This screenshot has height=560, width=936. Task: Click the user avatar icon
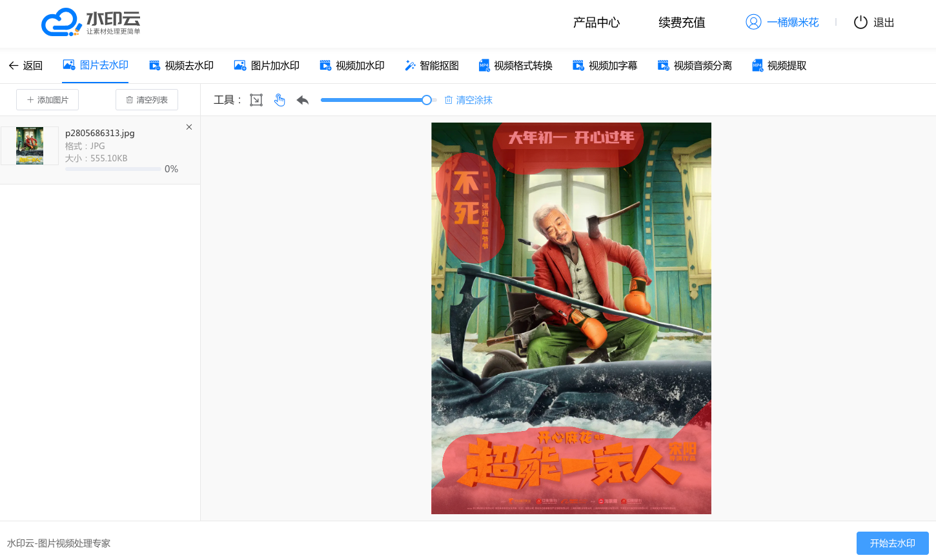tap(753, 22)
